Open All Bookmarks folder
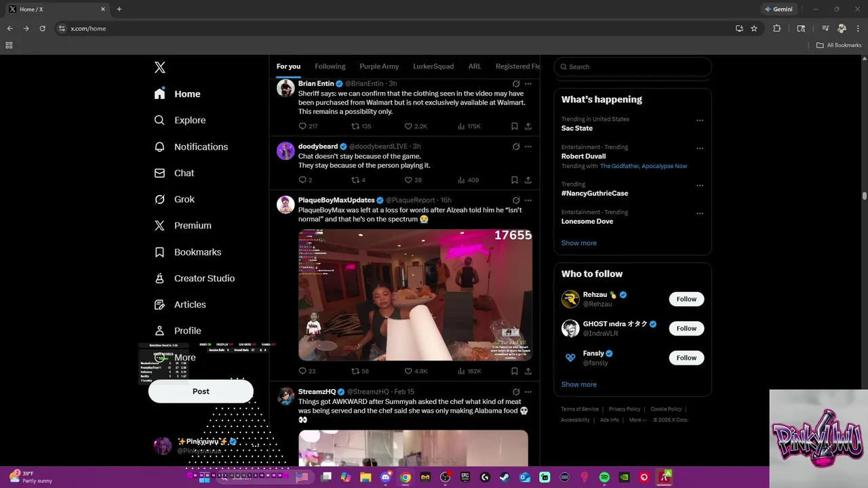 (839, 45)
